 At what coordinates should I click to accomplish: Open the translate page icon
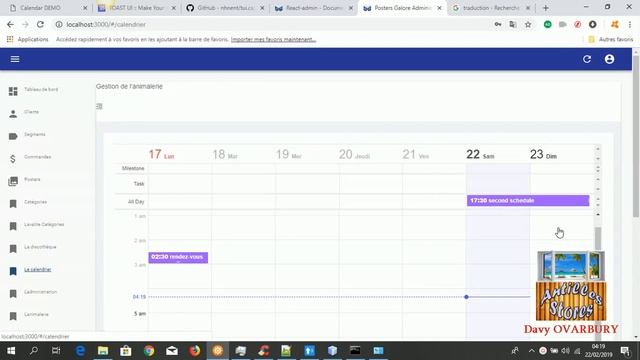point(513,24)
